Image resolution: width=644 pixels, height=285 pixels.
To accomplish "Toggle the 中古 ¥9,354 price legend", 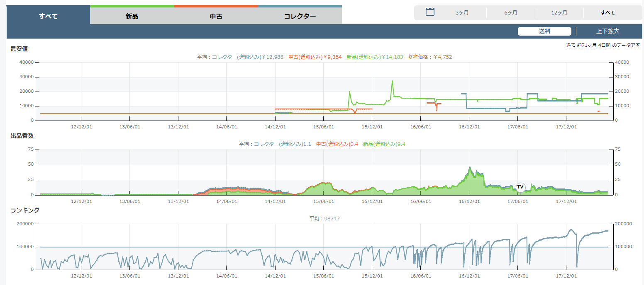I will click(x=315, y=57).
